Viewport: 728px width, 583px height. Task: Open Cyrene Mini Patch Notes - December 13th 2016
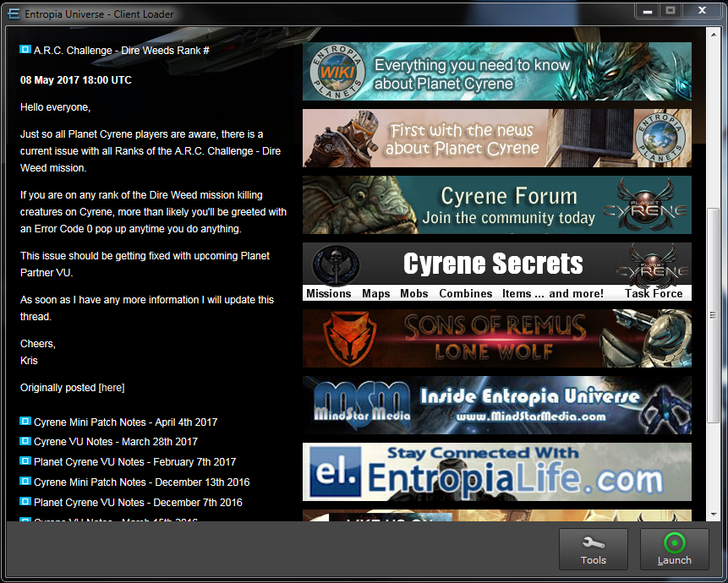click(x=141, y=482)
